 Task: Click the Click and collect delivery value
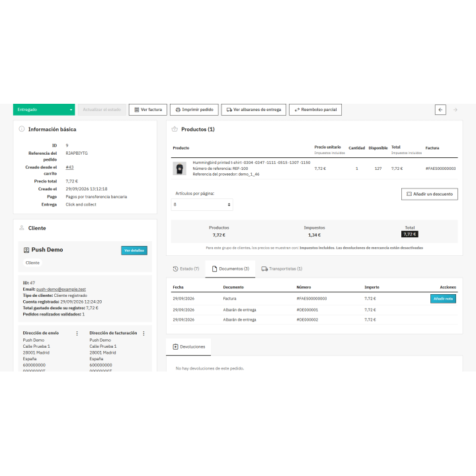81,204
